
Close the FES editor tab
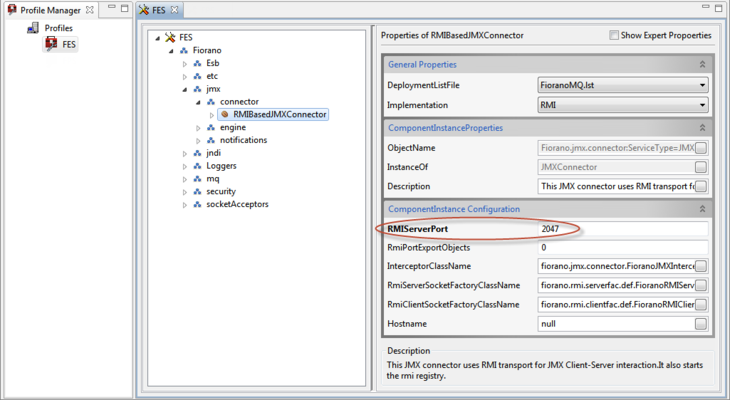[174, 10]
